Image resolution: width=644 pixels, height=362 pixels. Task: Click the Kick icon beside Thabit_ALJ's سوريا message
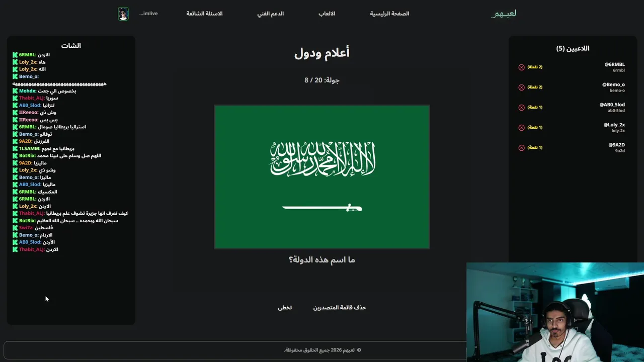(x=15, y=98)
